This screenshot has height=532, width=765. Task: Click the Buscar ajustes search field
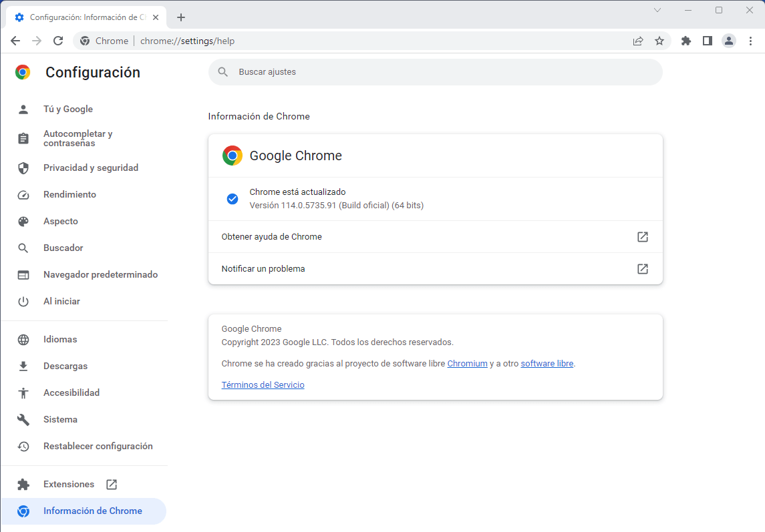pyautogui.click(x=435, y=72)
